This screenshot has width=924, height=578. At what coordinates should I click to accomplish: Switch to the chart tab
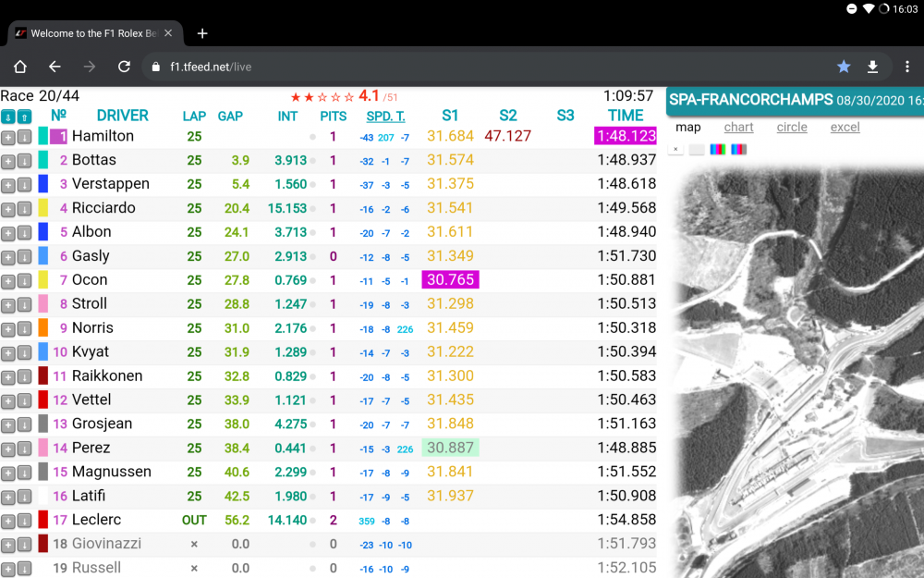tap(739, 128)
